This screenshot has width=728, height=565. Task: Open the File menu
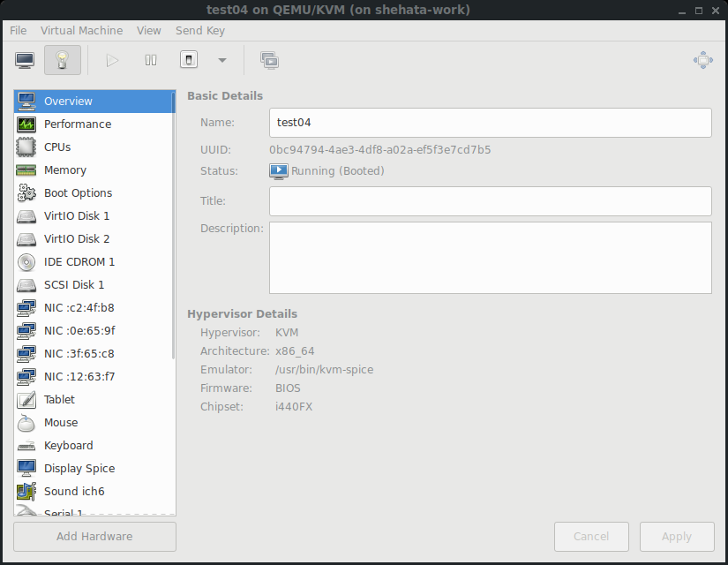pyautogui.click(x=18, y=30)
